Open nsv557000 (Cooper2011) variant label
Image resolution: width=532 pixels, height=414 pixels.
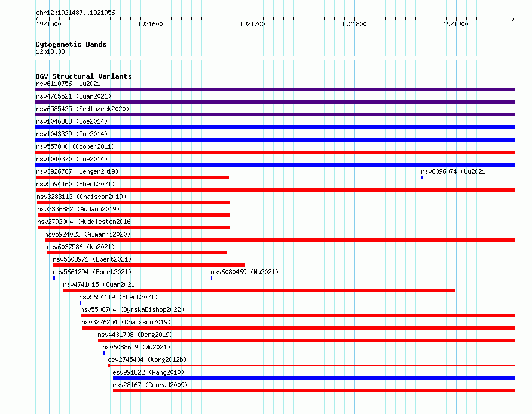click(x=75, y=146)
